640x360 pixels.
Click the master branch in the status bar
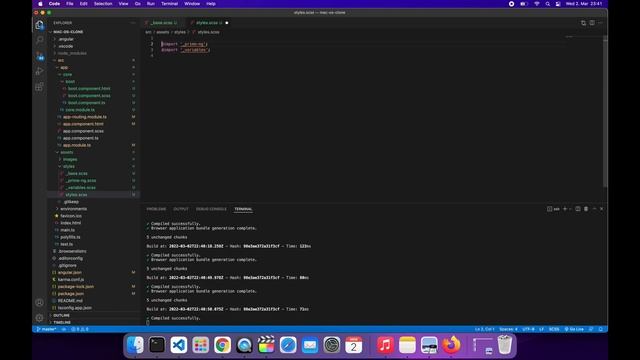(46, 329)
